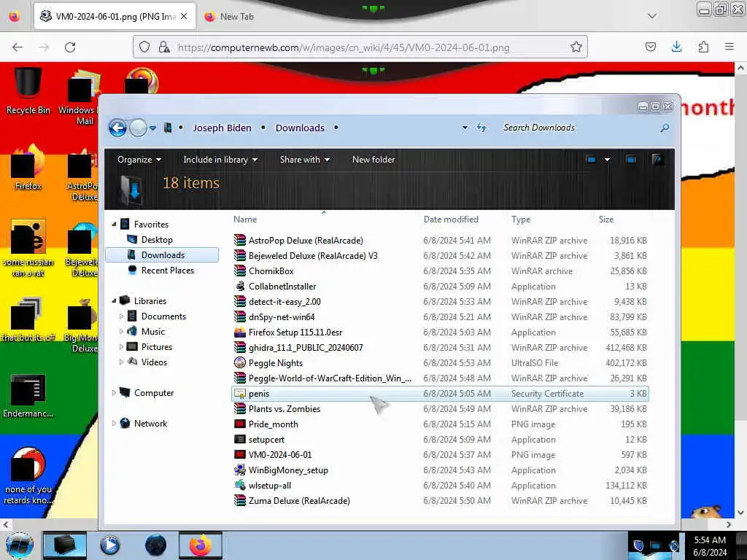This screenshot has height=560, width=747.
Task: Click the New folder button
Action: pyautogui.click(x=373, y=160)
